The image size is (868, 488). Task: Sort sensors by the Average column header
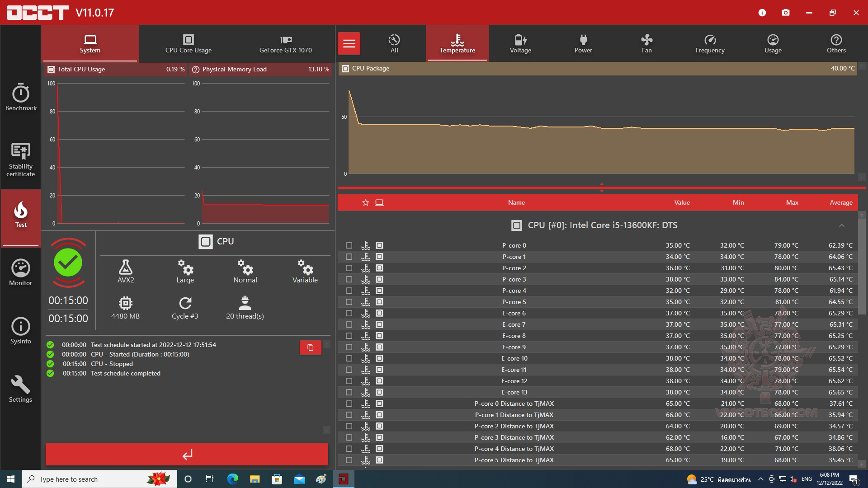click(840, 202)
